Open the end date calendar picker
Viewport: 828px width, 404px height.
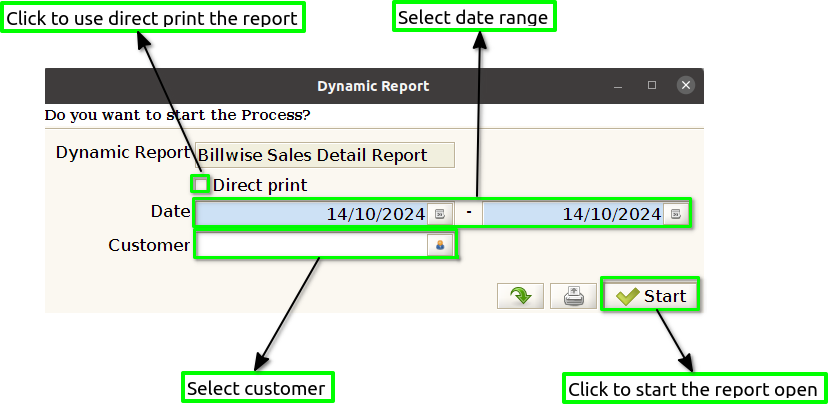click(x=675, y=214)
